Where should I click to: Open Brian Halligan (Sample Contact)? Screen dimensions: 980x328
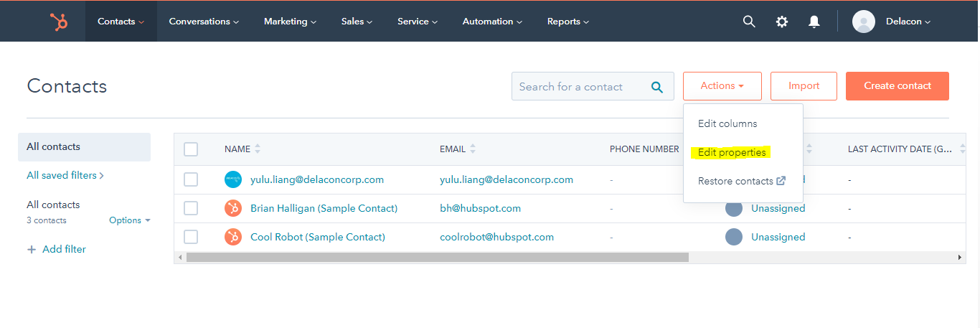324,208
